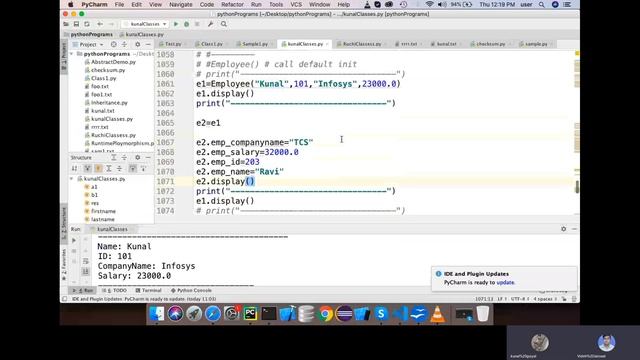The image size is (640, 360).
Task: Open the Refactor menu
Action: [x=232, y=4]
